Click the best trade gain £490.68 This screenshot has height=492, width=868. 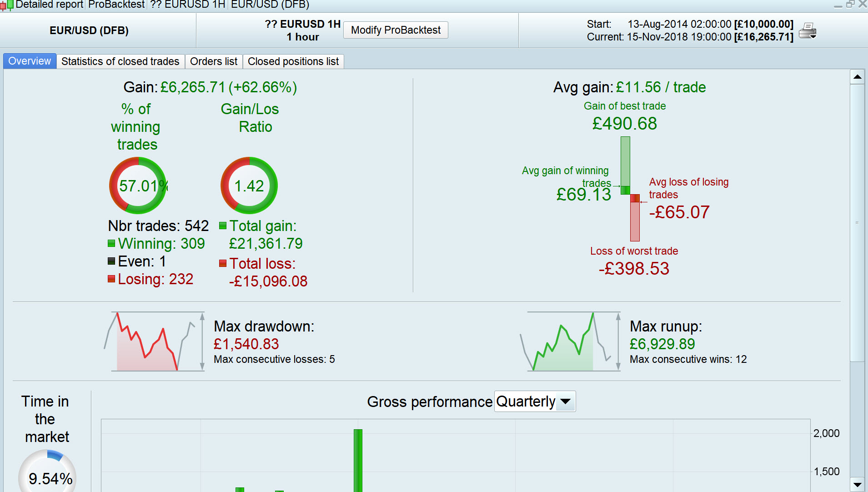click(x=625, y=124)
